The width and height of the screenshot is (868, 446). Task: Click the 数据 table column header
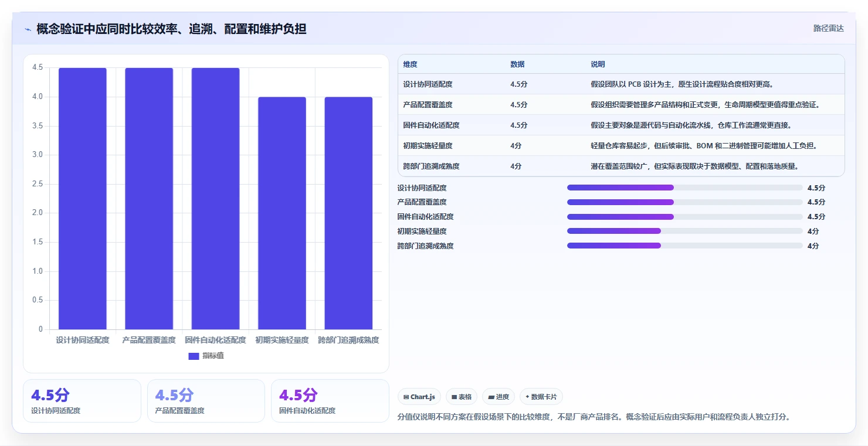click(517, 64)
